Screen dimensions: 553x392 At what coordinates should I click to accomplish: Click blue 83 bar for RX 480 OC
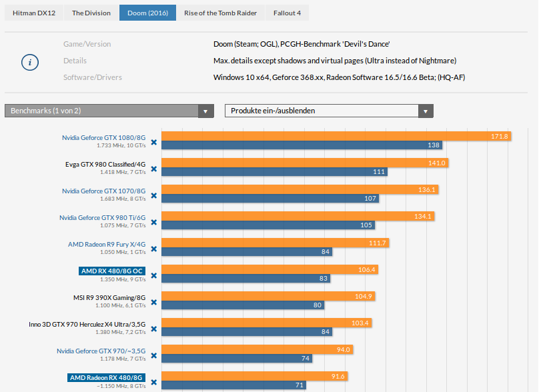[x=246, y=278]
